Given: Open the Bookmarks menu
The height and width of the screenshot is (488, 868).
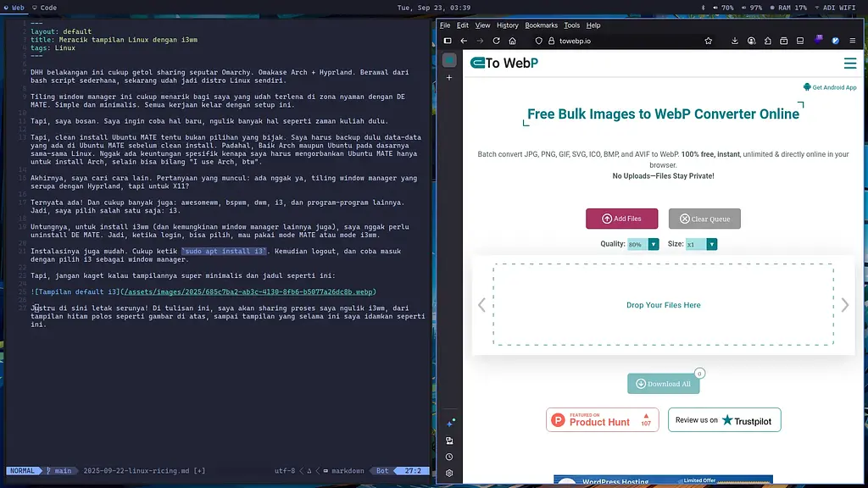Looking at the screenshot, I should pos(541,25).
